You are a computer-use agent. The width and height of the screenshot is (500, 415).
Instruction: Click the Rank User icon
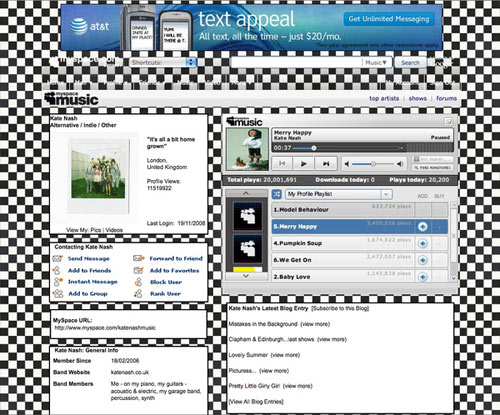138,294
